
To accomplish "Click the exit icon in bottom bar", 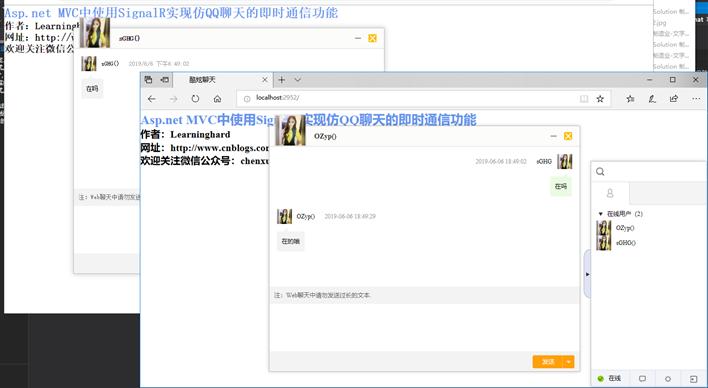I will (x=693, y=379).
